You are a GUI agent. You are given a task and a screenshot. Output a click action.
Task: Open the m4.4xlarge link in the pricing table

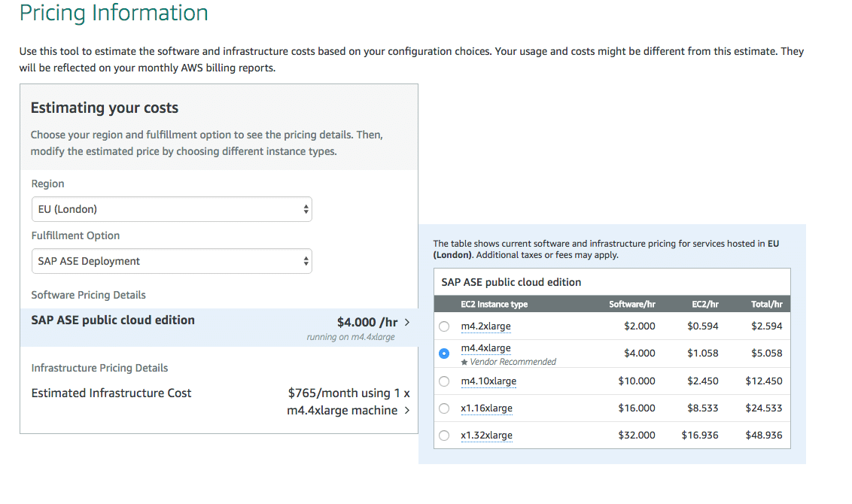click(x=485, y=348)
